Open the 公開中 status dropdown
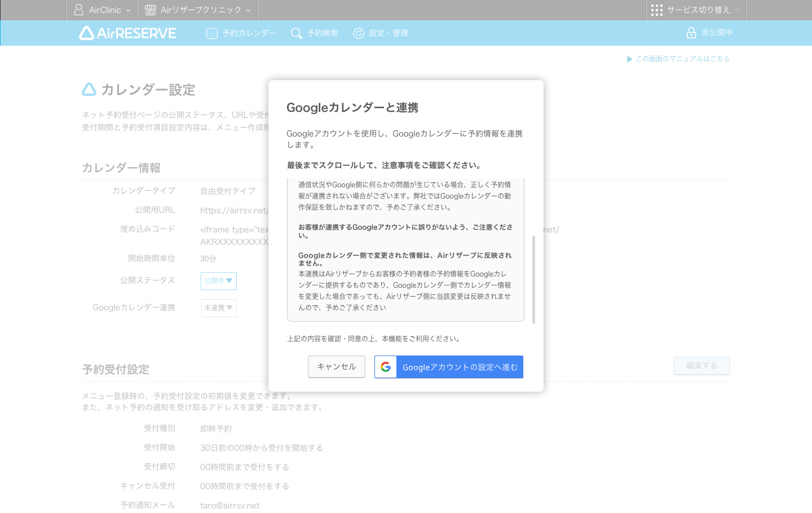 219,280
